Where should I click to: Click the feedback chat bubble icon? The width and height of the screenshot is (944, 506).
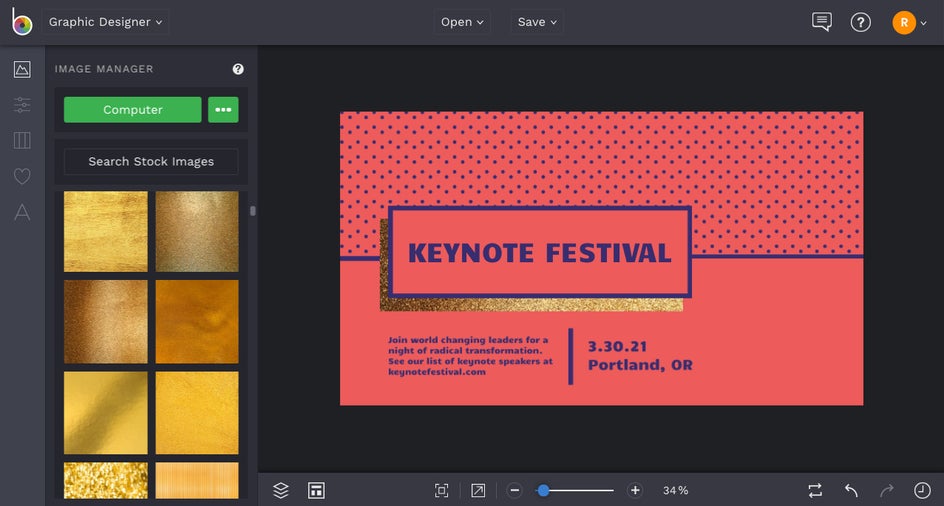pos(822,22)
